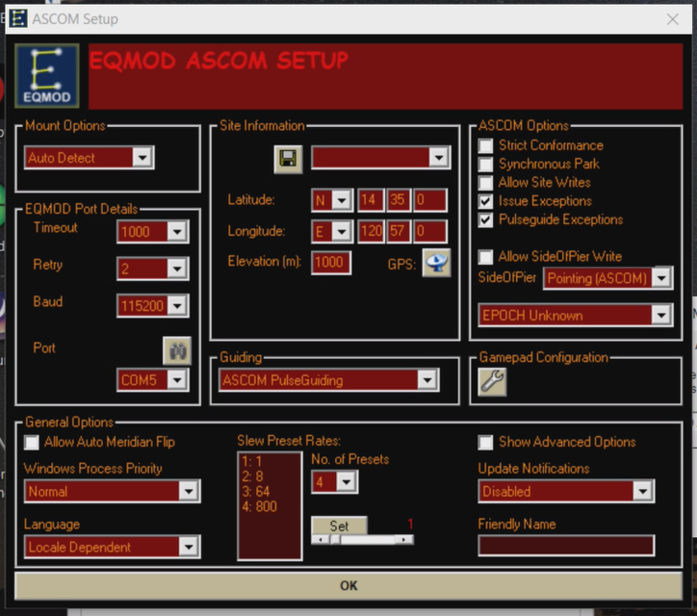Open ASCOM PulseGuiding dropdown
The width and height of the screenshot is (697, 616).
coord(427,380)
